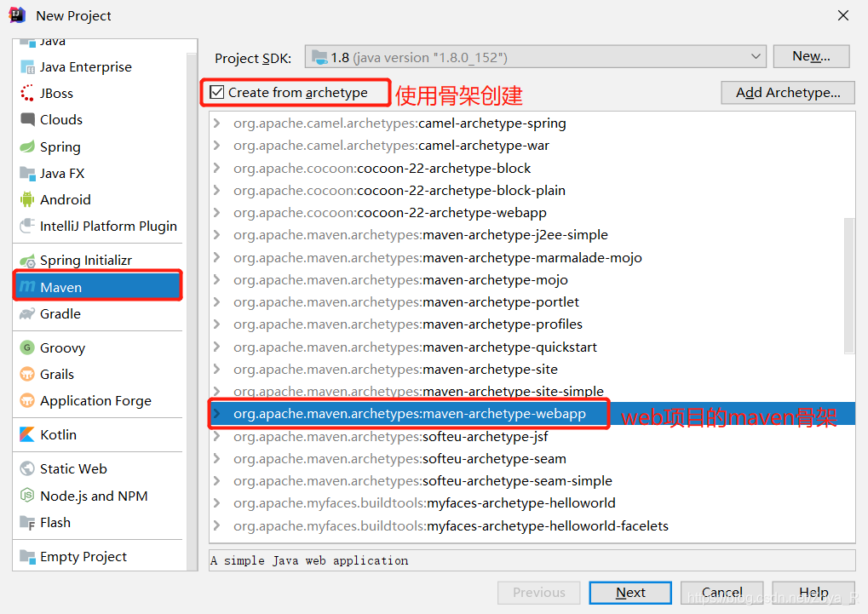
Task: Click the Cancel button
Action: click(721, 593)
